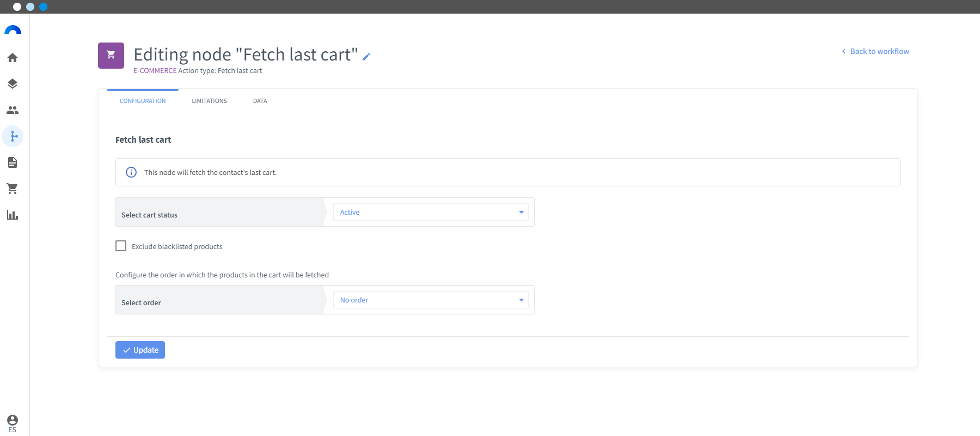980x436 pixels.
Task: Open the contacts people icon in sidebar
Action: [x=13, y=110]
